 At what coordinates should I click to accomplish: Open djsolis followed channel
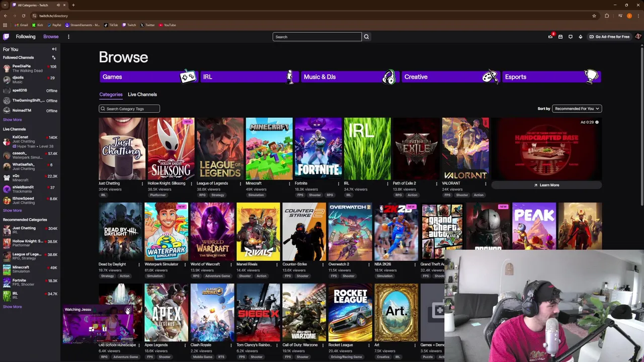(30, 79)
